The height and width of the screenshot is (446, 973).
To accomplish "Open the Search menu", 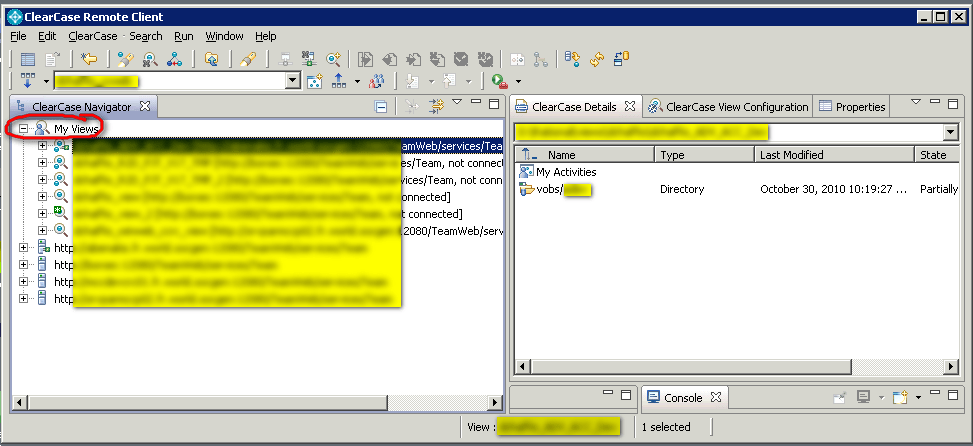I will click(x=146, y=36).
